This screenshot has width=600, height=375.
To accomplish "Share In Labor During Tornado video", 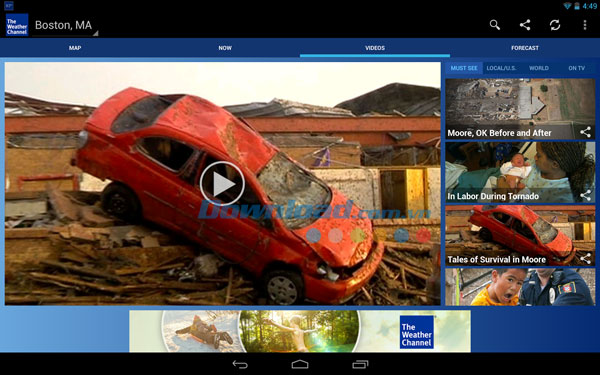I will 585,196.
